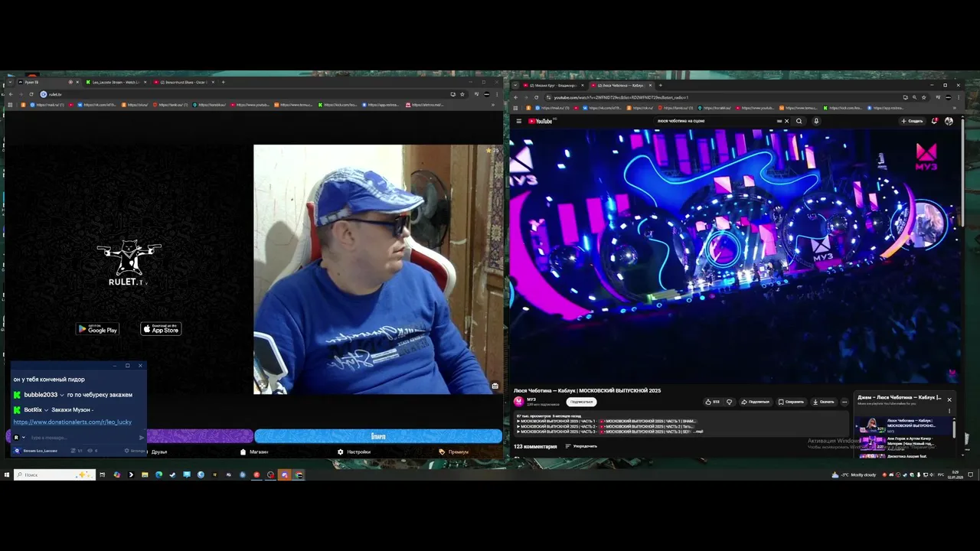Click the 'Создать' create button on YouTube
Viewport: 980px width, 551px height.
912,121
